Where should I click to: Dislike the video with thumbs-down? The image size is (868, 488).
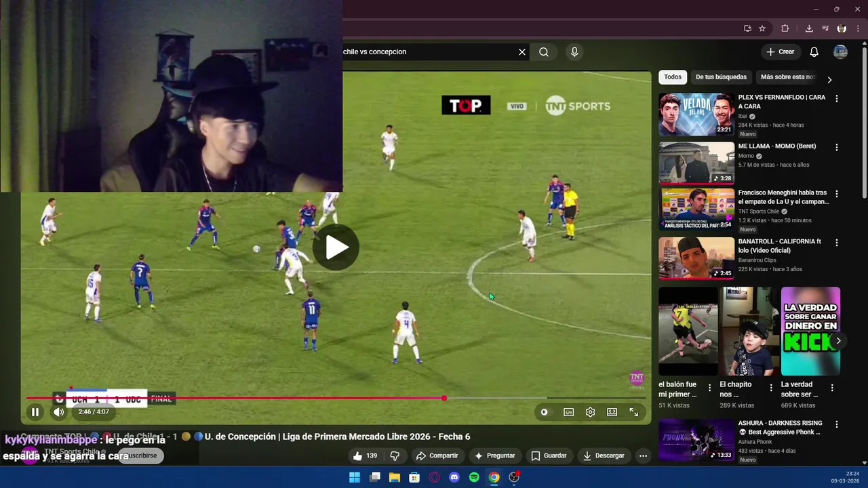tap(395, 455)
